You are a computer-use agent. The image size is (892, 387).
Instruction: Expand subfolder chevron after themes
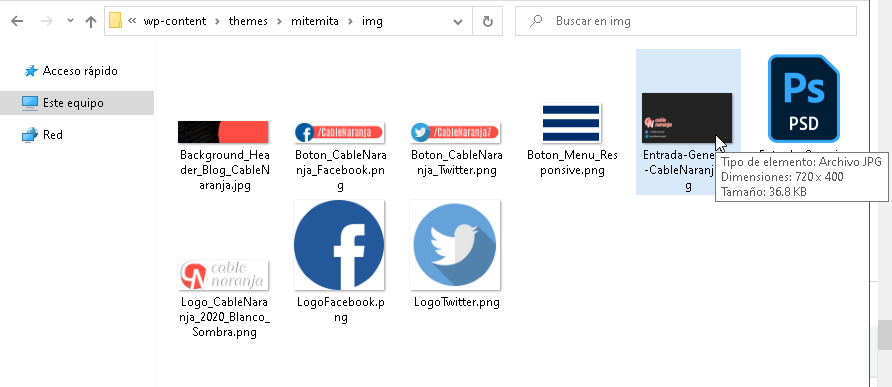(279, 22)
